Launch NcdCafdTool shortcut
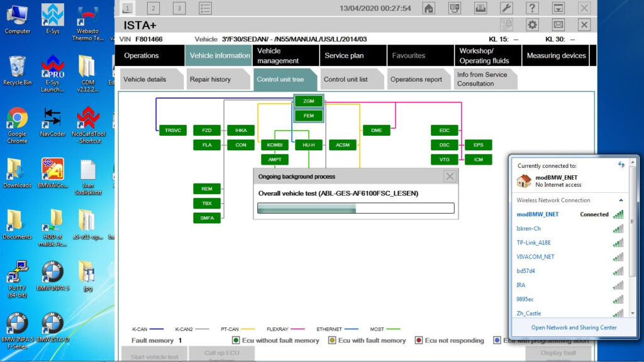 click(x=88, y=126)
